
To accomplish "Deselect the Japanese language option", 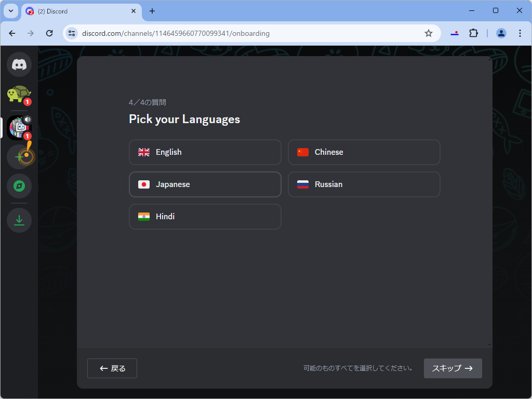I will pos(205,184).
